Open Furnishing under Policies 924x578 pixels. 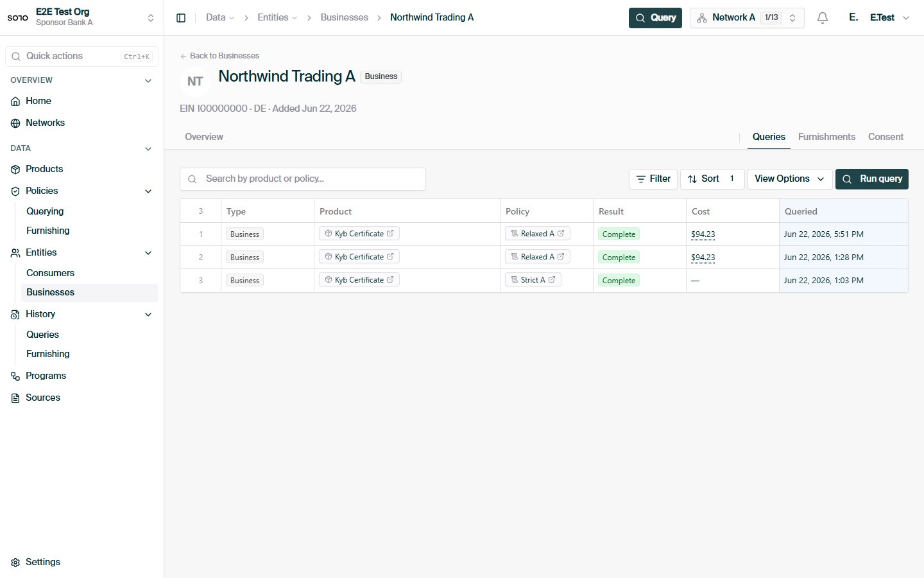point(48,231)
